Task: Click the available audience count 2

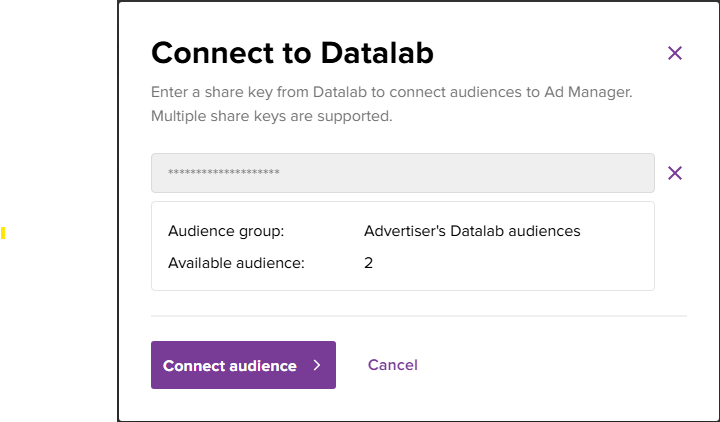Action: coord(368,263)
